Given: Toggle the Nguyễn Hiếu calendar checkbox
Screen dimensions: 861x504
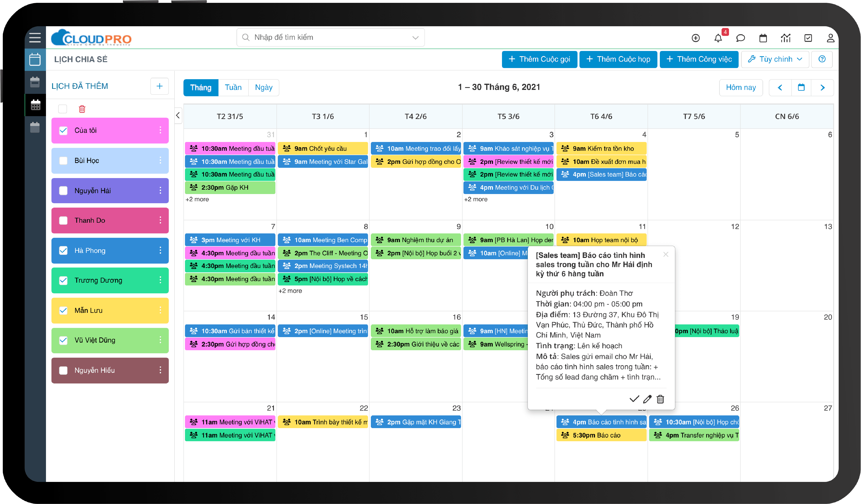Looking at the screenshot, I should click(x=63, y=370).
